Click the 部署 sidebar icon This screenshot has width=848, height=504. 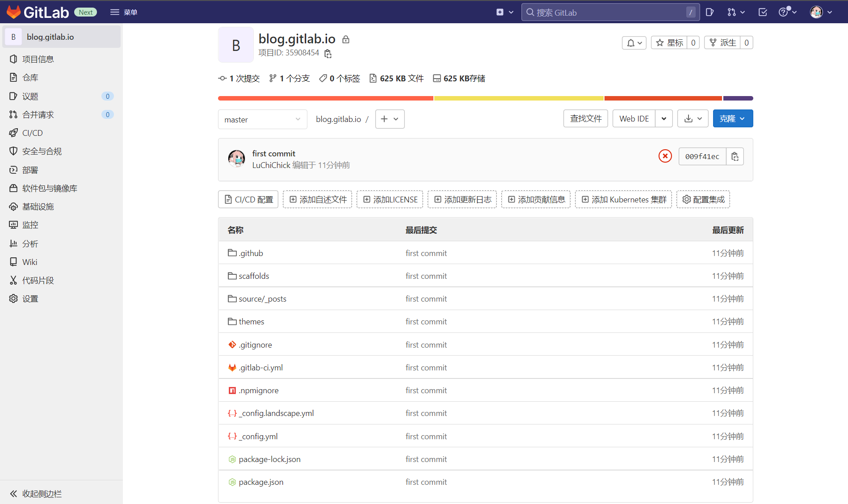coord(13,170)
